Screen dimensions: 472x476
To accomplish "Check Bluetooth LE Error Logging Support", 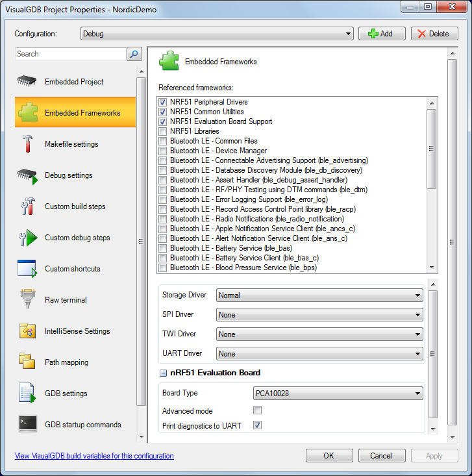I will [163, 199].
